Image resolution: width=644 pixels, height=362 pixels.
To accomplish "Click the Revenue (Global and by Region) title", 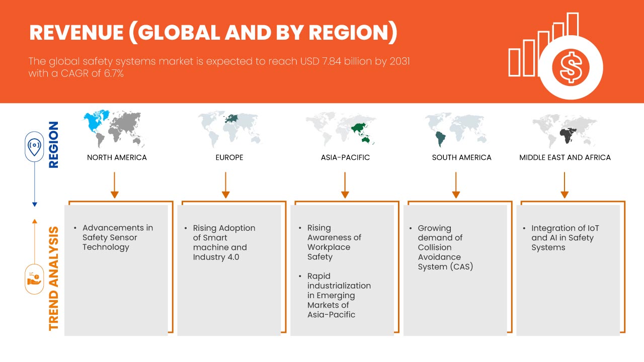I will 213,33.
